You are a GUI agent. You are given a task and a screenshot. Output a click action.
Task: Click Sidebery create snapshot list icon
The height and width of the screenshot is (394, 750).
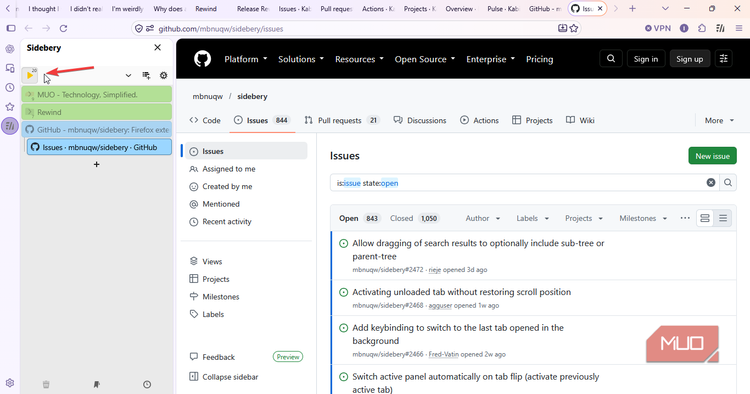[x=146, y=76]
